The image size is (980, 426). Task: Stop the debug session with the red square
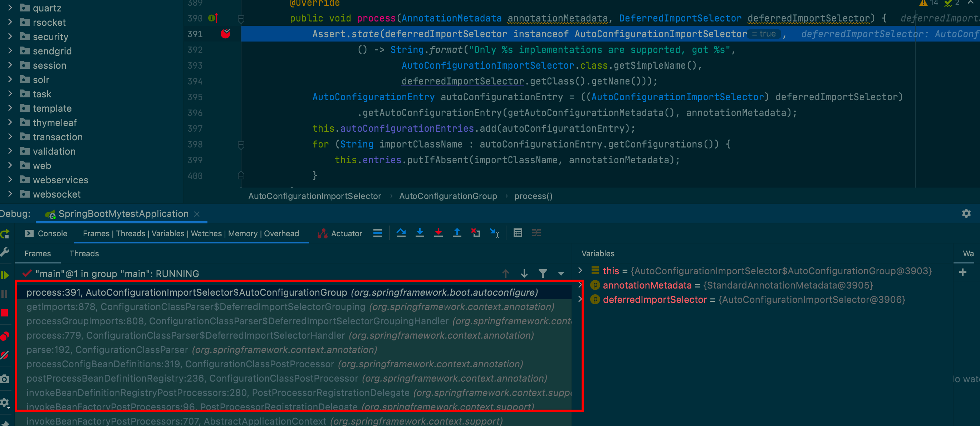click(5, 313)
